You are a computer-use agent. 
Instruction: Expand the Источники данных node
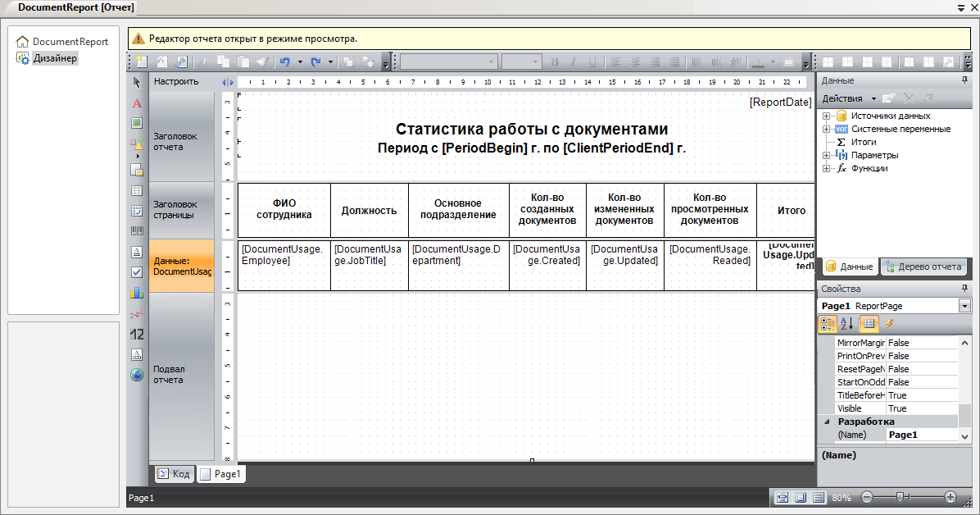click(x=826, y=116)
